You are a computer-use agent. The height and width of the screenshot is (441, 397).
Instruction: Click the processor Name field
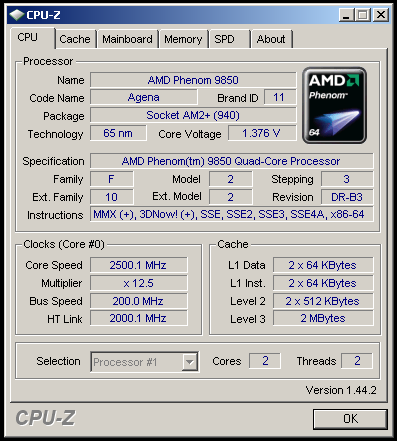coord(193,80)
